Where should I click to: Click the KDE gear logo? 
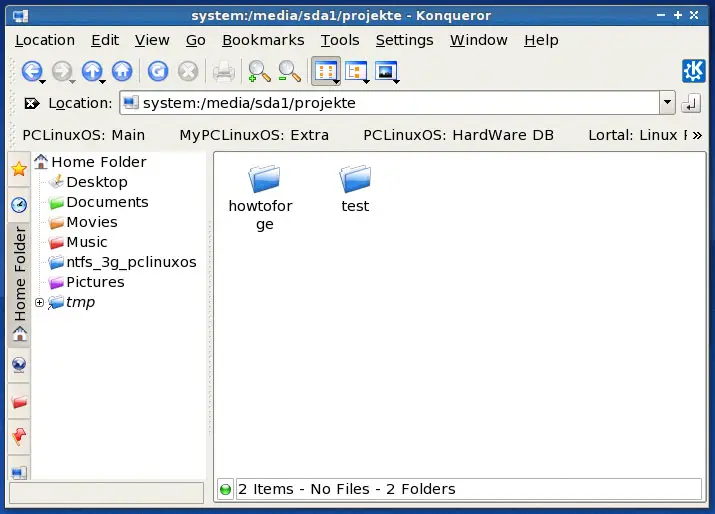tap(694, 71)
